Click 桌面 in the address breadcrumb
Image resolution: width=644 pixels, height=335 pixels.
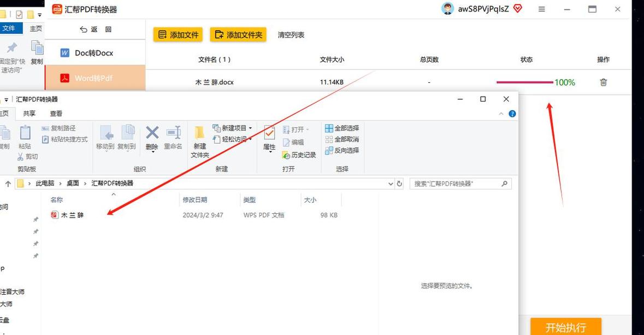click(x=73, y=183)
